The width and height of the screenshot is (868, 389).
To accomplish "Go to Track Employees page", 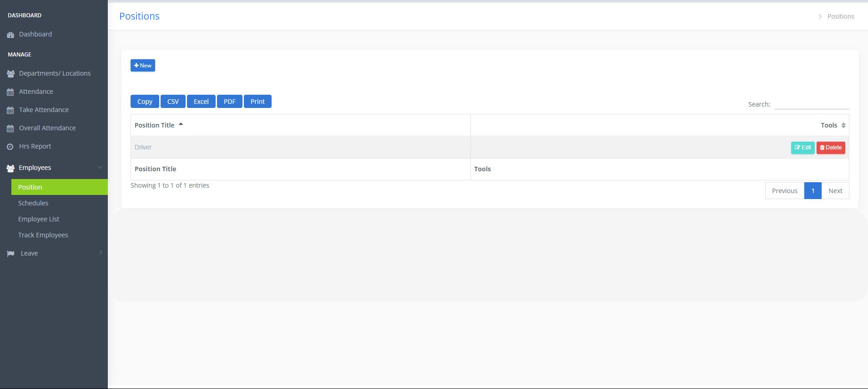I will 43,235.
